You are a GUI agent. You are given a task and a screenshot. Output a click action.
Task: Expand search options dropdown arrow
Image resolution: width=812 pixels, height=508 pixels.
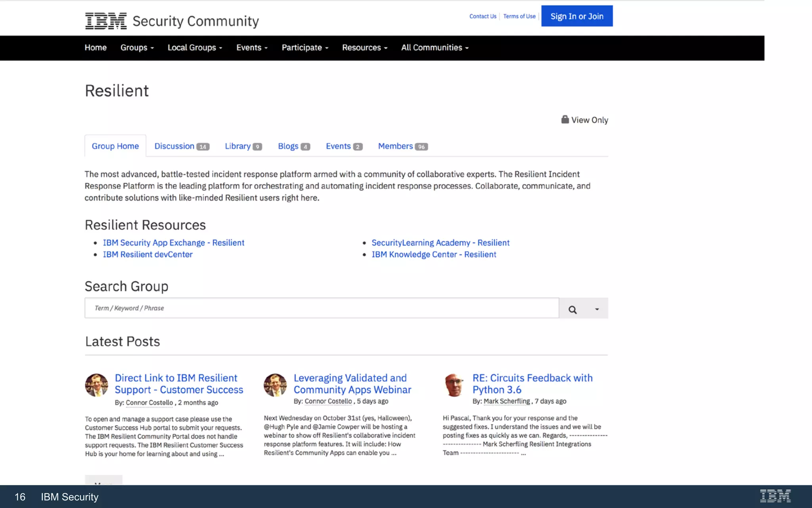[597, 309]
